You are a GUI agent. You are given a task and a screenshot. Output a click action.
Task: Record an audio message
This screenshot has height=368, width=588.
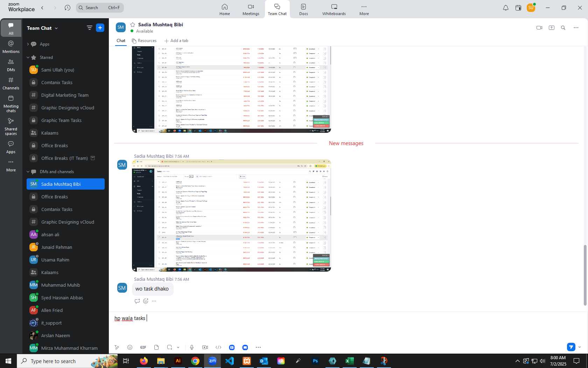pos(192,347)
